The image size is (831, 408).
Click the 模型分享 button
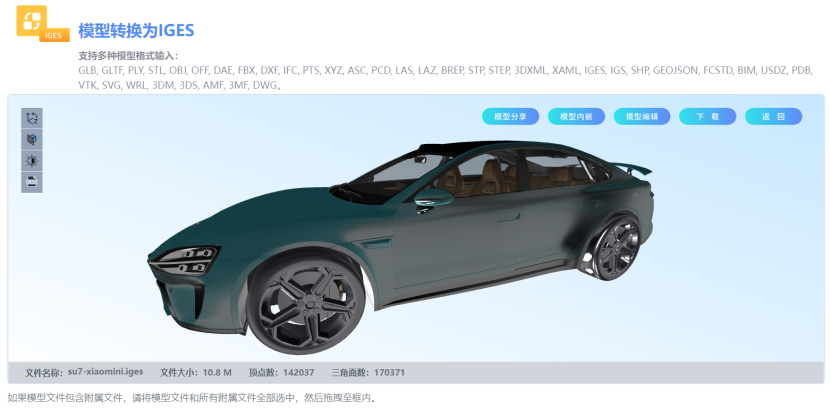(x=510, y=116)
